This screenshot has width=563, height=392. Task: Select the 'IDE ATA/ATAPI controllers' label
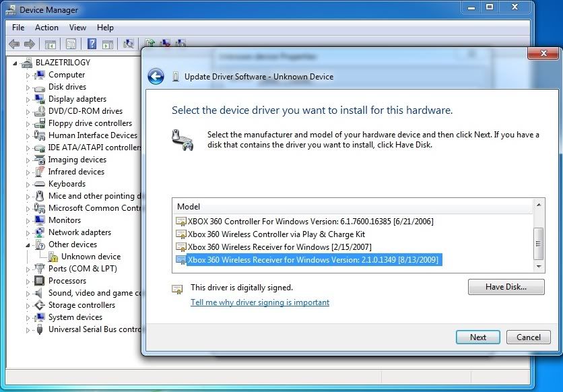(x=95, y=148)
